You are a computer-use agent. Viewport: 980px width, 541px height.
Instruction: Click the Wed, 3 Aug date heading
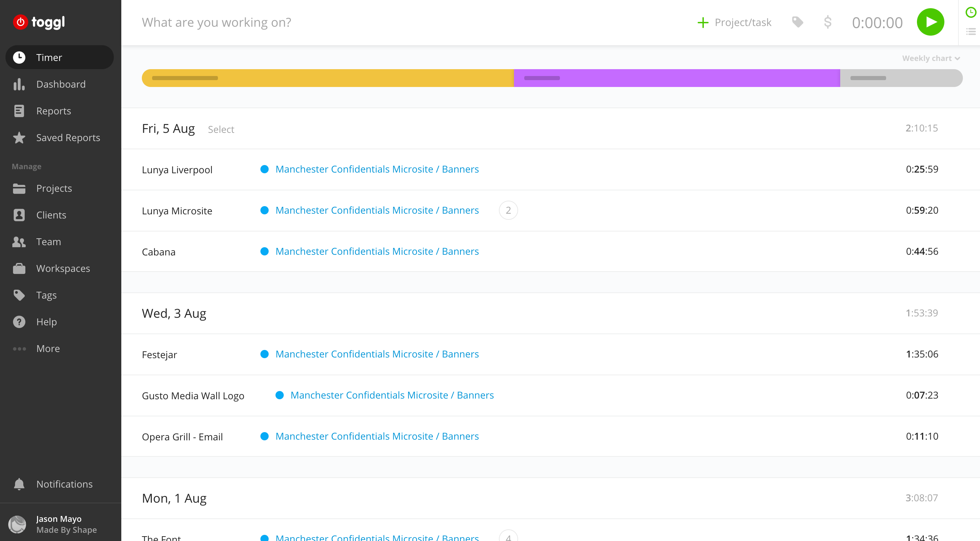pyautogui.click(x=174, y=313)
